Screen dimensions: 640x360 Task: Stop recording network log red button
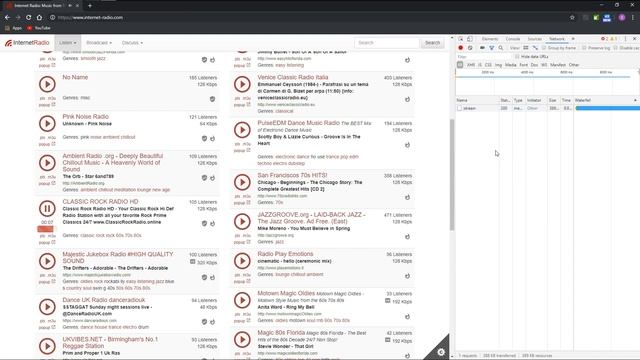click(x=461, y=48)
